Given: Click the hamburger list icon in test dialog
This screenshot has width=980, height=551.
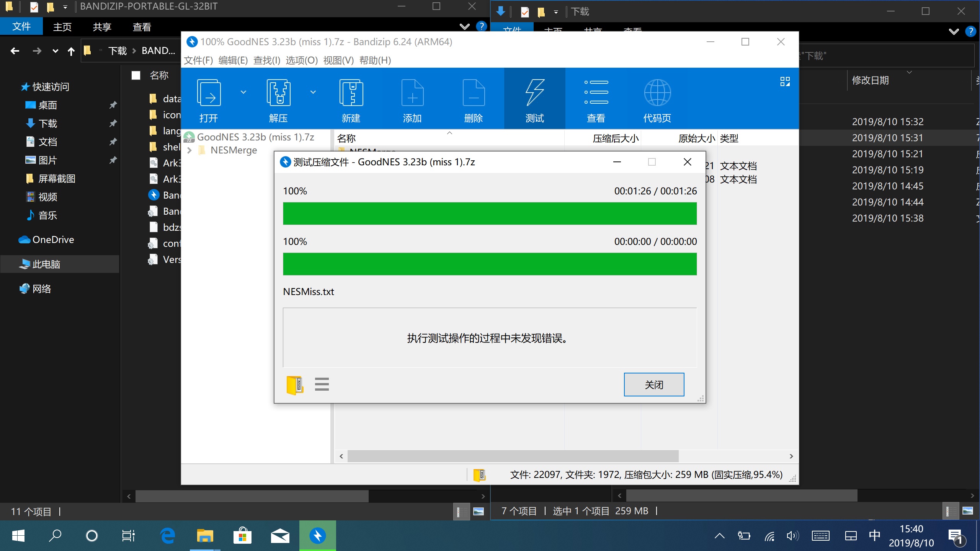Looking at the screenshot, I should click(322, 384).
